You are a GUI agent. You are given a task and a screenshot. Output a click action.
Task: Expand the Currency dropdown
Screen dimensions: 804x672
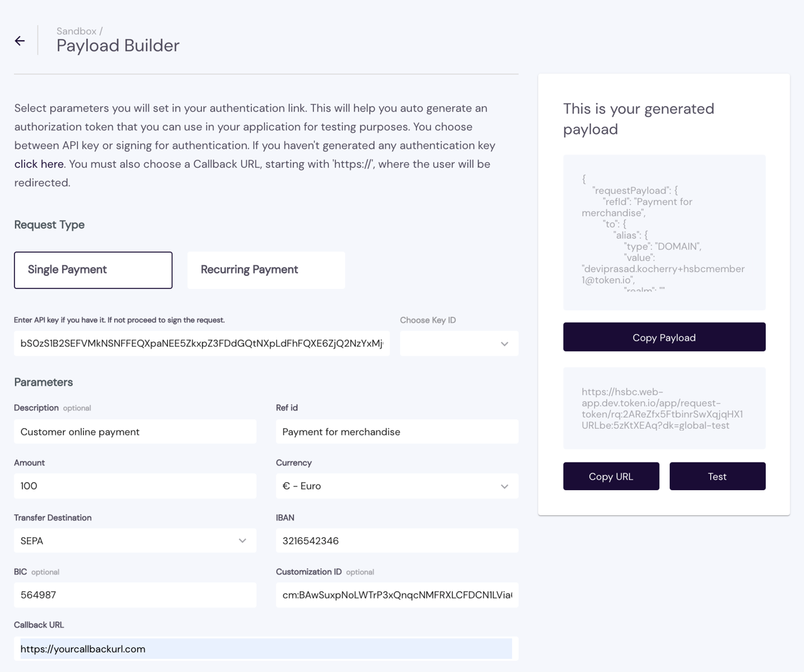pos(396,486)
